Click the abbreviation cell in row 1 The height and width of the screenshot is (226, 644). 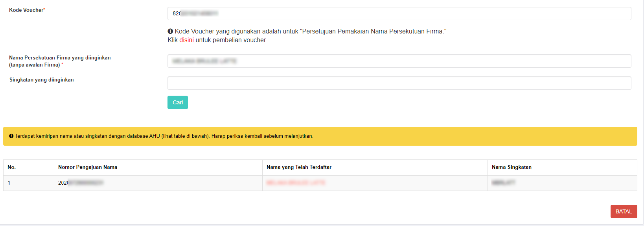pyautogui.click(x=503, y=183)
